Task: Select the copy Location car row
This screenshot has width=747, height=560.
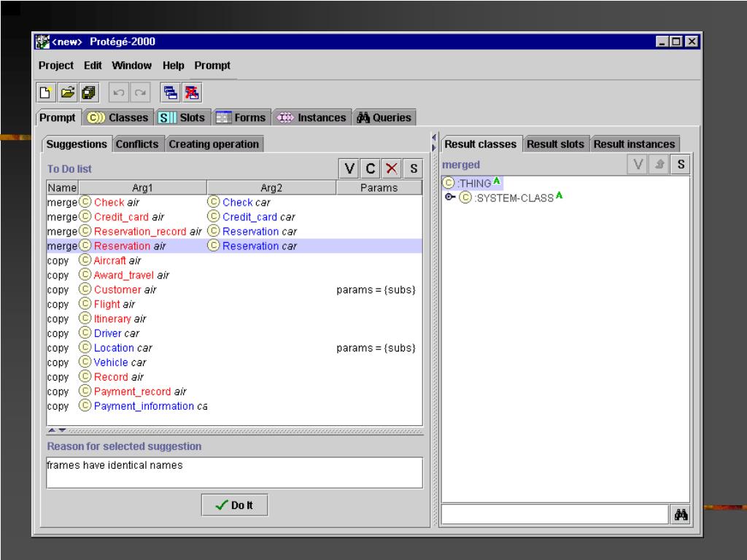Action: (234, 348)
